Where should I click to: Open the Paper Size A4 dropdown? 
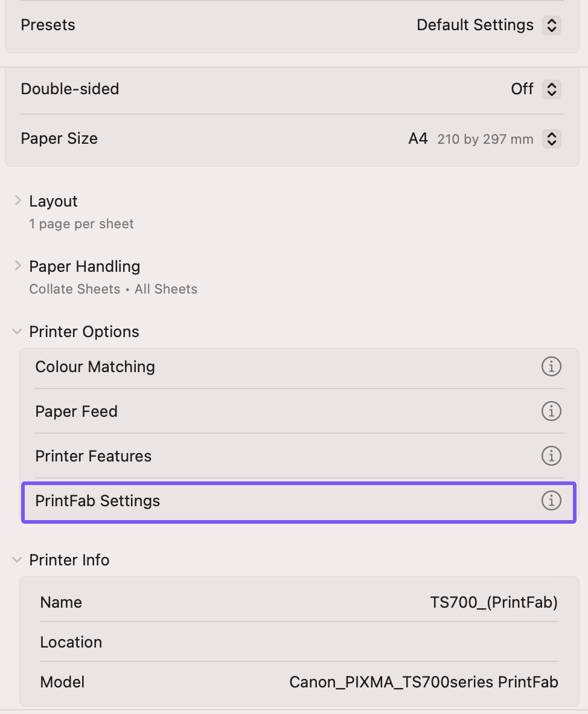coord(551,139)
